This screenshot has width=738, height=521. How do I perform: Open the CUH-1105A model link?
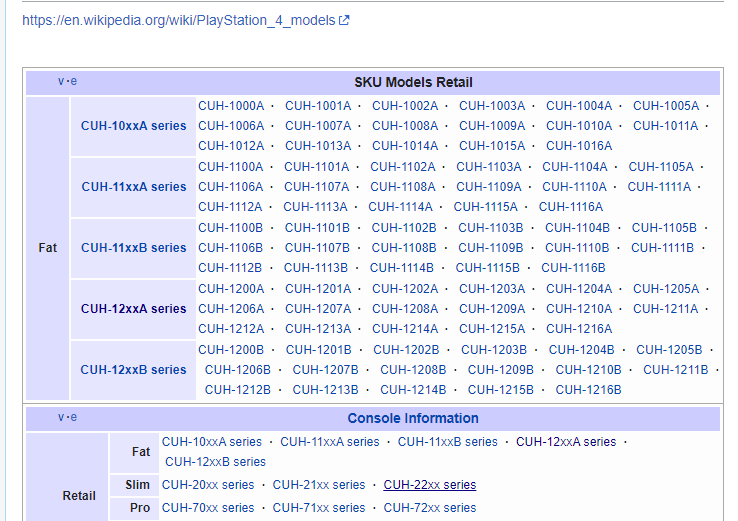pyautogui.click(x=661, y=167)
